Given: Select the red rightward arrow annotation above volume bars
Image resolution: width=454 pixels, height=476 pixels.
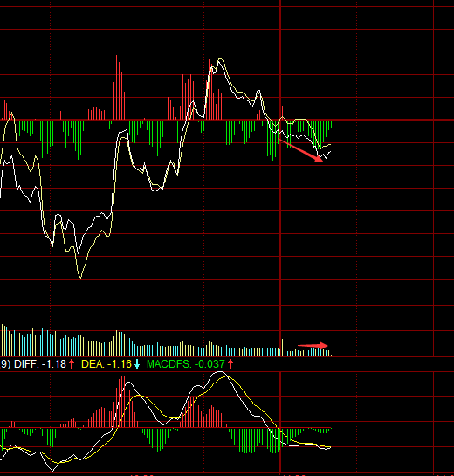Looking at the screenshot, I should tap(313, 346).
